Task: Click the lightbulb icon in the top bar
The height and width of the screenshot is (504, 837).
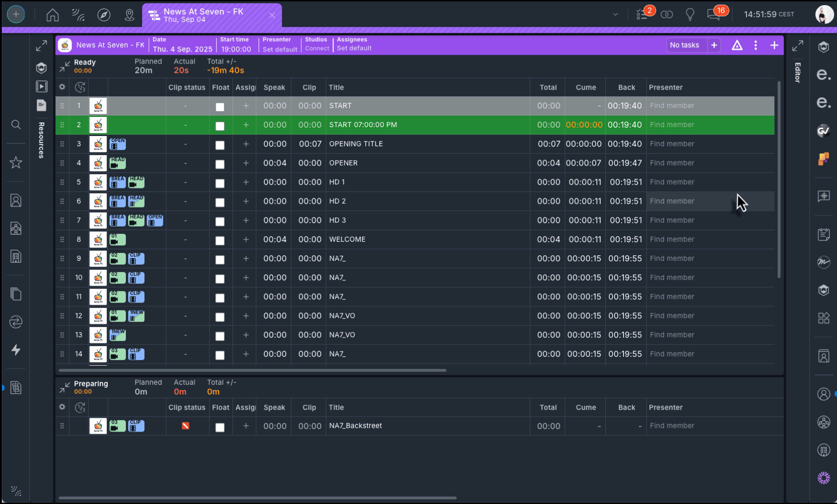Action: click(690, 14)
